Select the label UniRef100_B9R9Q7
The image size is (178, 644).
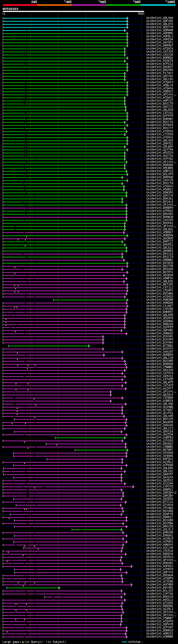pos(160,46)
